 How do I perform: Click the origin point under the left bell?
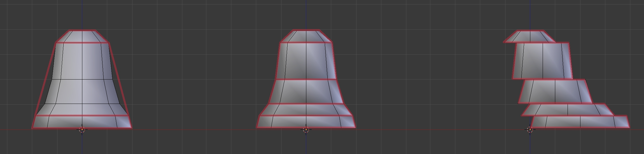click(82, 130)
